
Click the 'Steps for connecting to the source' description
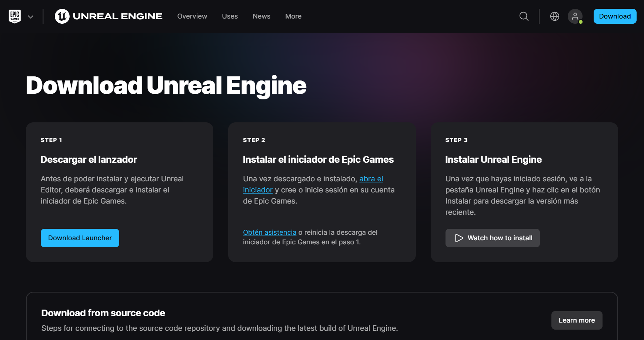pos(220,328)
